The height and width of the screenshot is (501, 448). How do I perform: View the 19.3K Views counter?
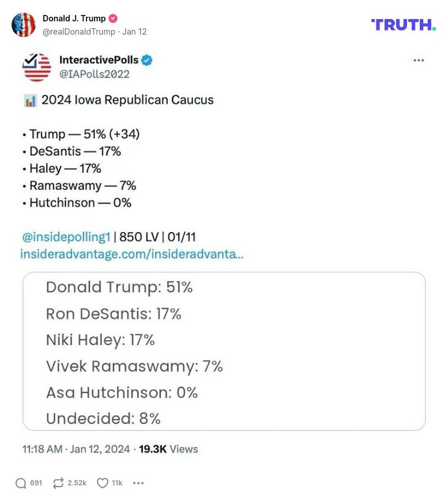(x=169, y=448)
